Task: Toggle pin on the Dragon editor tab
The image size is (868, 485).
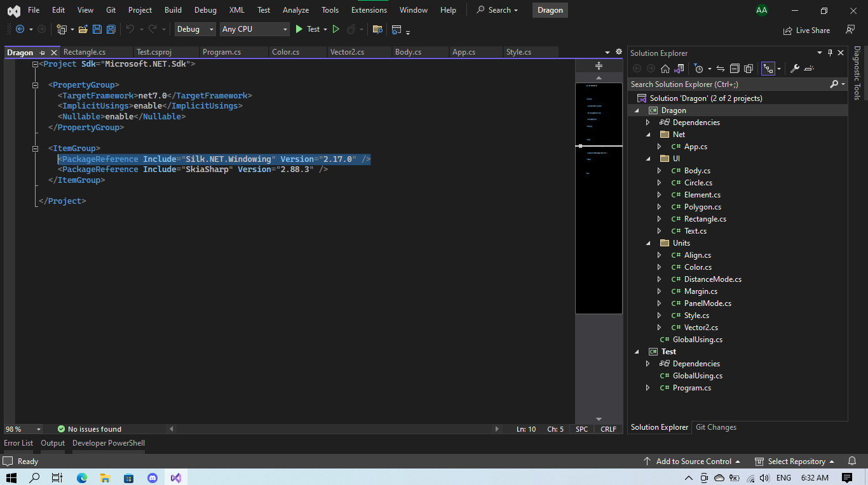Action: [43, 53]
